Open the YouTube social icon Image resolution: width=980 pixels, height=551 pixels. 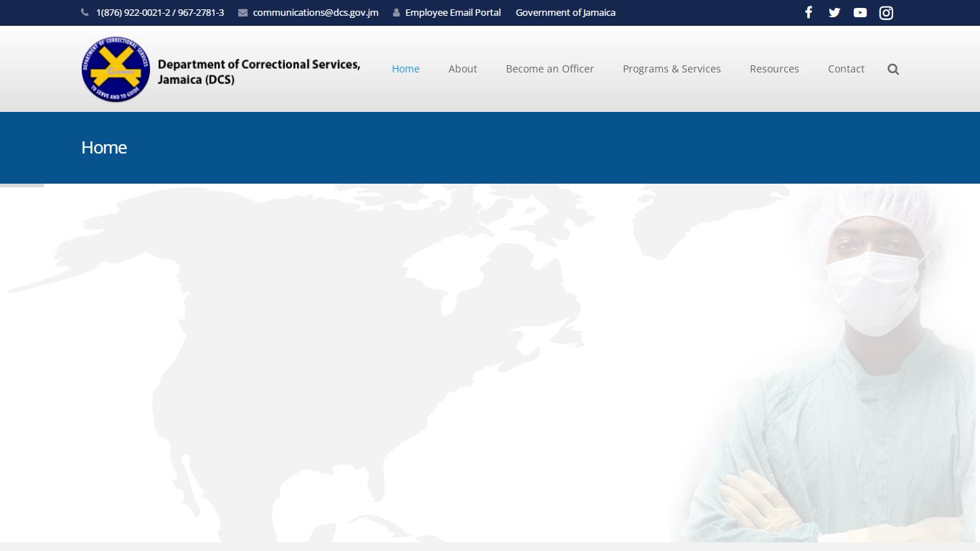tap(860, 12)
